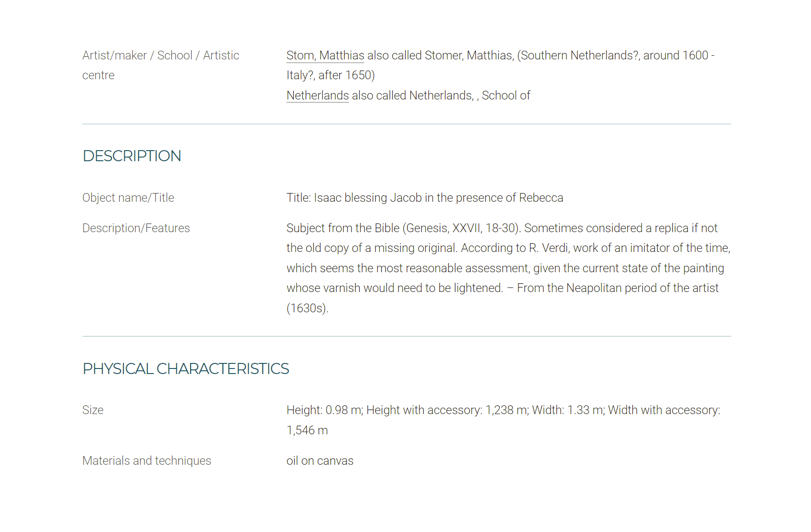
Task: Open the Netherlands school link
Action: (317, 95)
